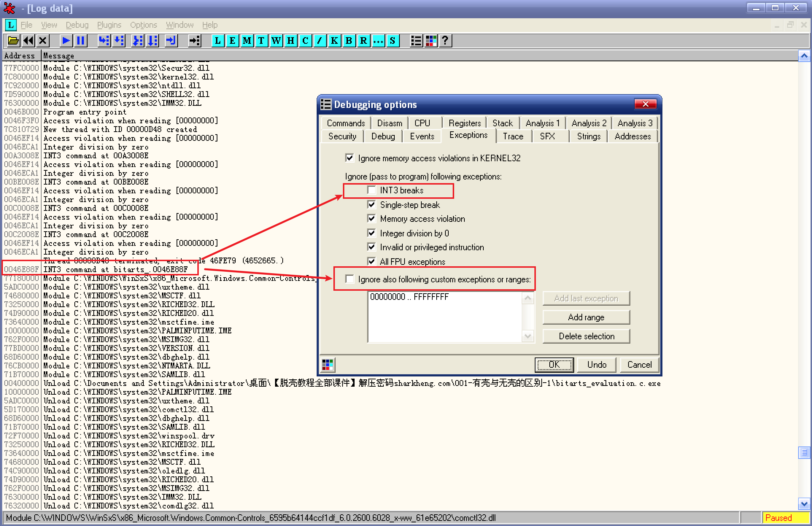
Task: Open Help with question mark icon
Action: [x=445, y=40]
